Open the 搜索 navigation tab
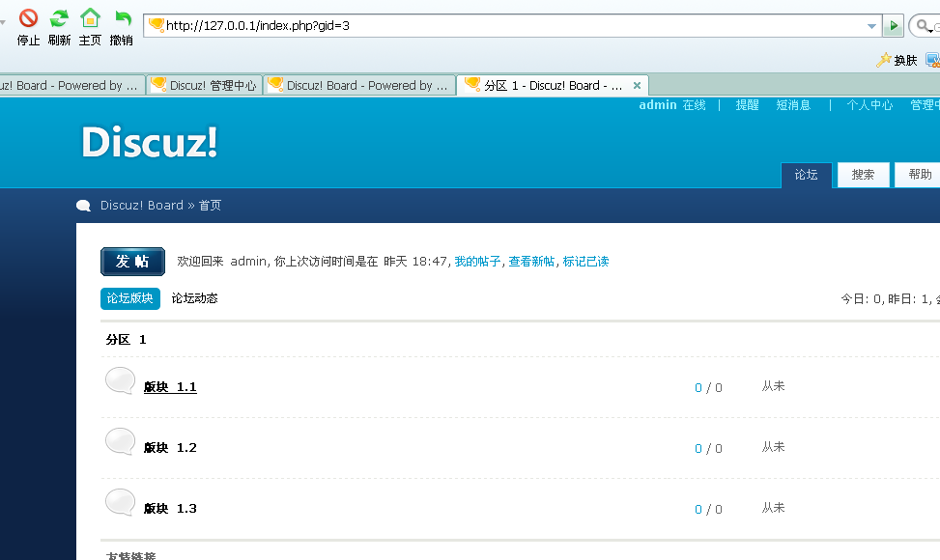Screen dimensions: 940x560 tap(864, 175)
